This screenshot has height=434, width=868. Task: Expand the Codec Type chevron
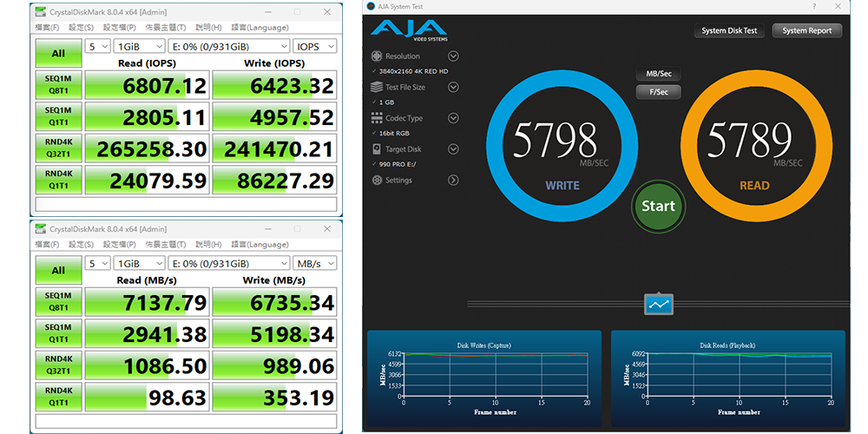pyautogui.click(x=453, y=118)
